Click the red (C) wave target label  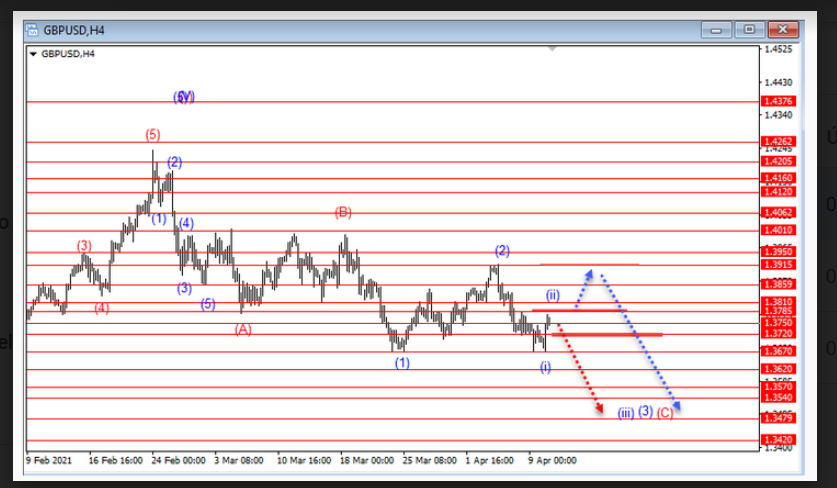[x=665, y=412]
